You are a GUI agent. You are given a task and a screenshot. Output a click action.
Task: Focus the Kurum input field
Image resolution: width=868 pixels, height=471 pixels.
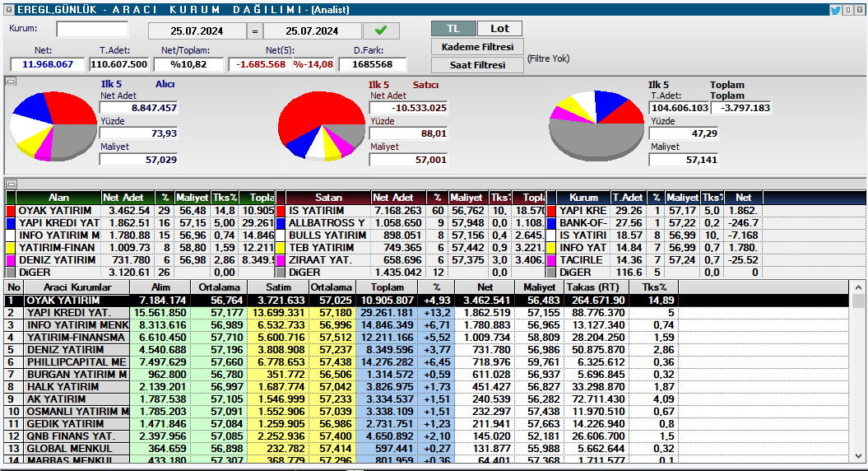[92, 30]
